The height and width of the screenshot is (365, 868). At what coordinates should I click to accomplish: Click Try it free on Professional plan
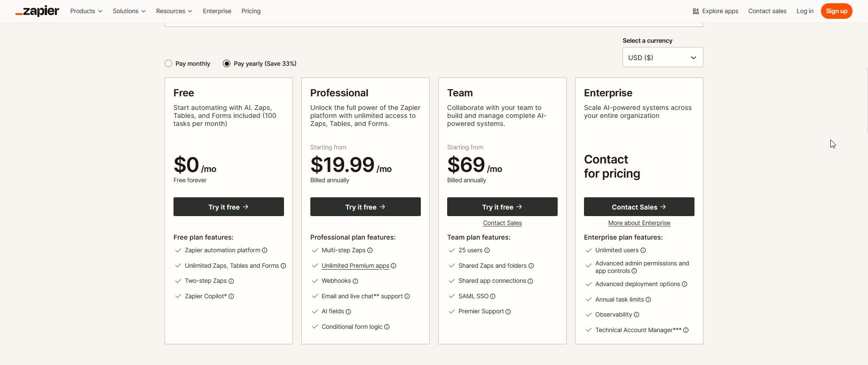(x=365, y=207)
